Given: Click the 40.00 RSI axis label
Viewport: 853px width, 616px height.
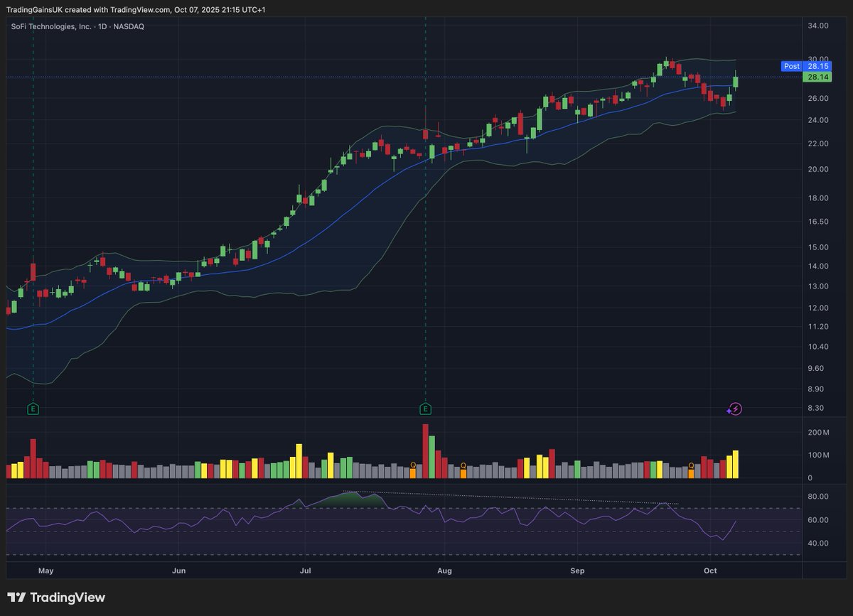Looking at the screenshot, I should pos(819,544).
